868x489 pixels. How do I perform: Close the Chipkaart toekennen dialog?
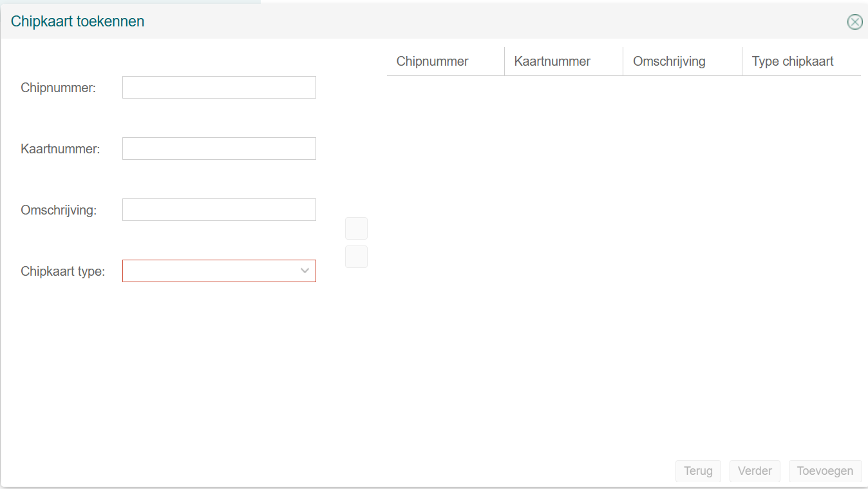point(854,22)
